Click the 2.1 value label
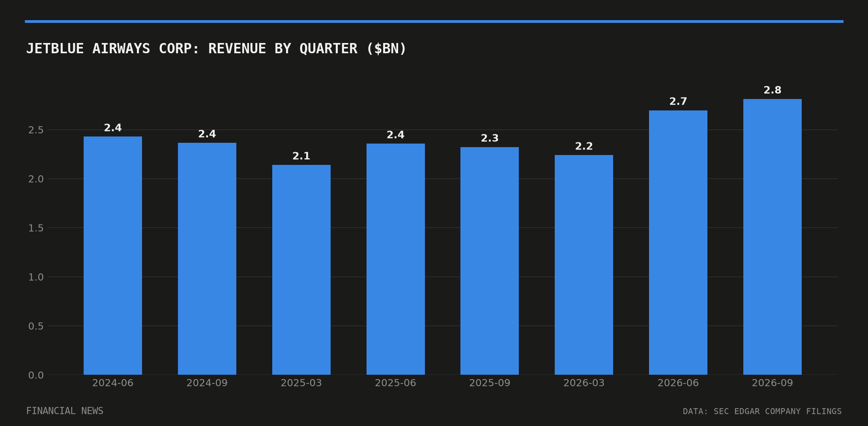This screenshot has width=868, height=426. click(x=301, y=156)
